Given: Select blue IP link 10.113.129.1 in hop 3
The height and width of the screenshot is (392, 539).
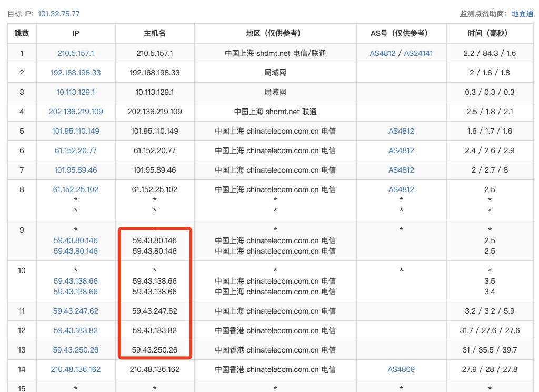Looking at the screenshot, I should point(76,92).
